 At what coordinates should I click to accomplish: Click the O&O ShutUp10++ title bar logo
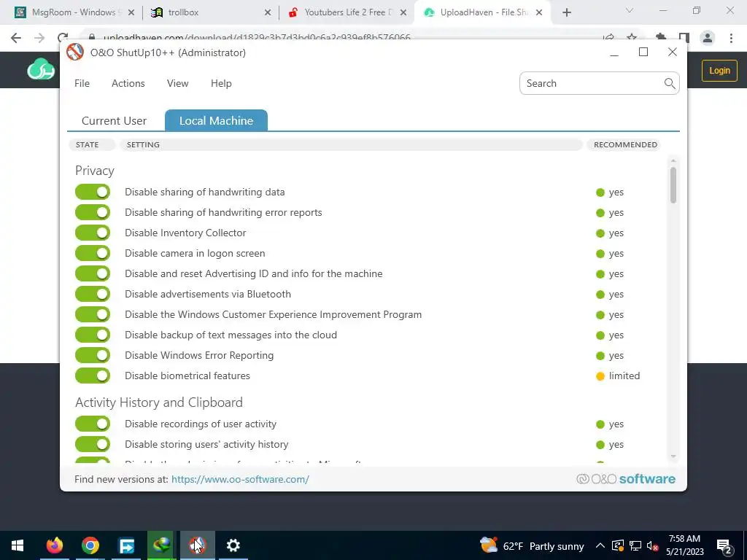(75, 52)
